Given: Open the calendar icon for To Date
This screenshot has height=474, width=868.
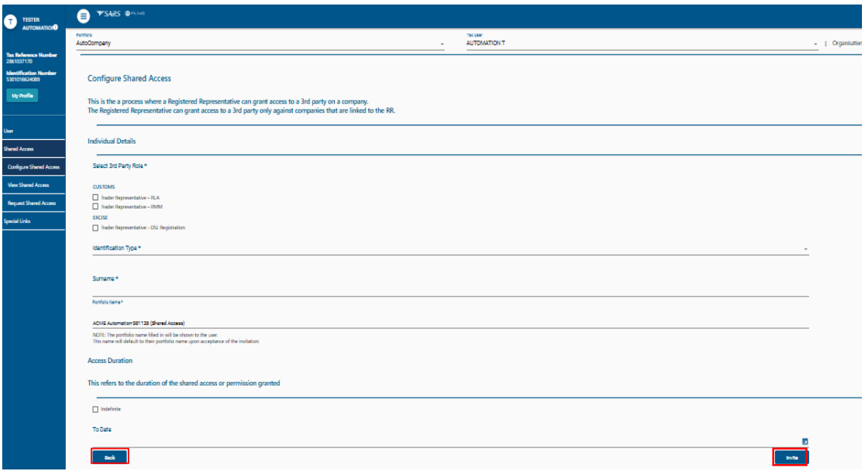Looking at the screenshot, I should tap(804, 441).
